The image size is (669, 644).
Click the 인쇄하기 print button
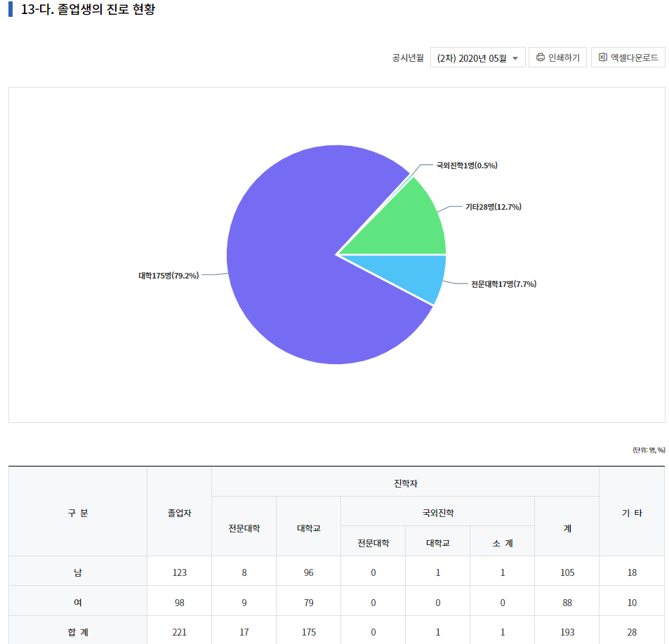click(557, 57)
